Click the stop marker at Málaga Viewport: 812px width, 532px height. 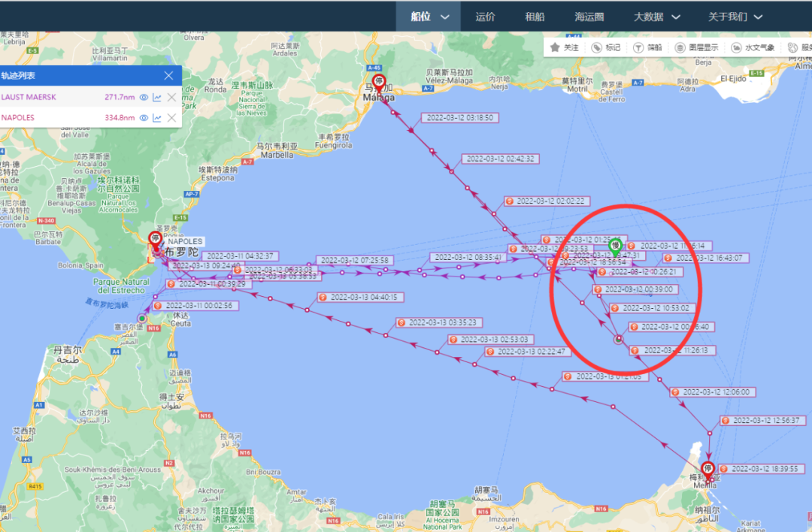pyautogui.click(x=379, y=82)
